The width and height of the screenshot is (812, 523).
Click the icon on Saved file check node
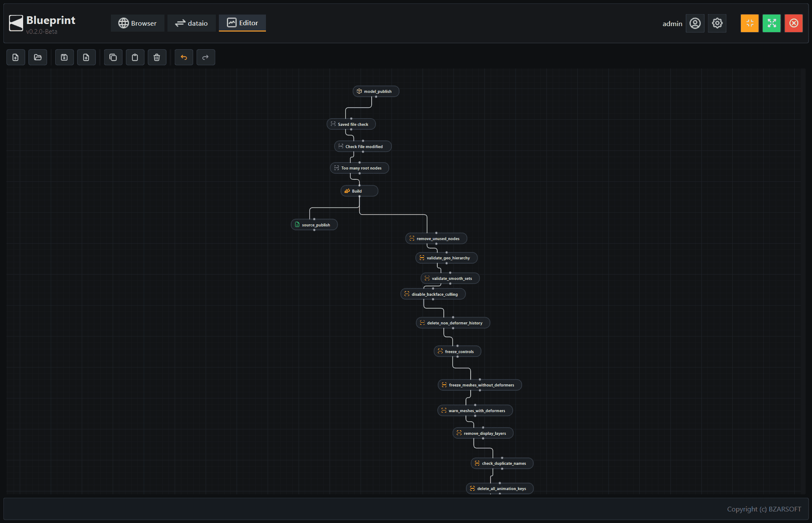pyautogui.click(x=333, y=124)
